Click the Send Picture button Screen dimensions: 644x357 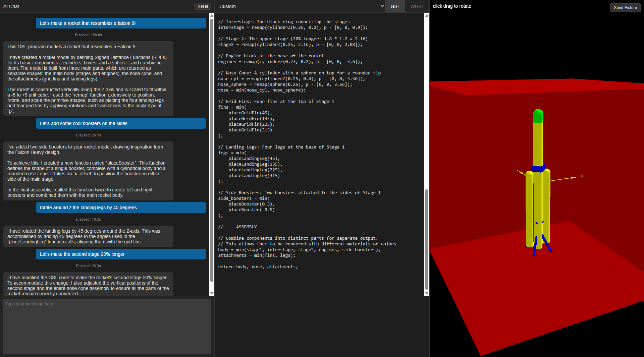point(625,7)
